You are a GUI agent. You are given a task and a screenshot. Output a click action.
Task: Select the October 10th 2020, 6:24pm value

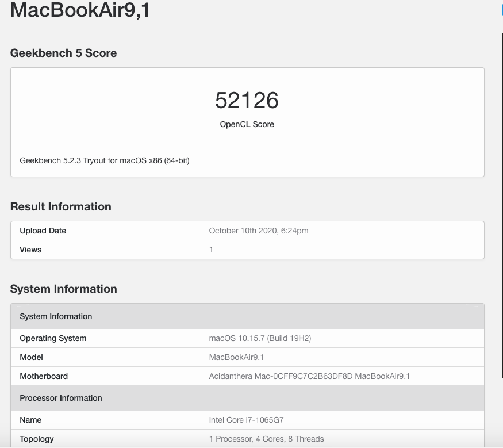(x=259, y=231)
